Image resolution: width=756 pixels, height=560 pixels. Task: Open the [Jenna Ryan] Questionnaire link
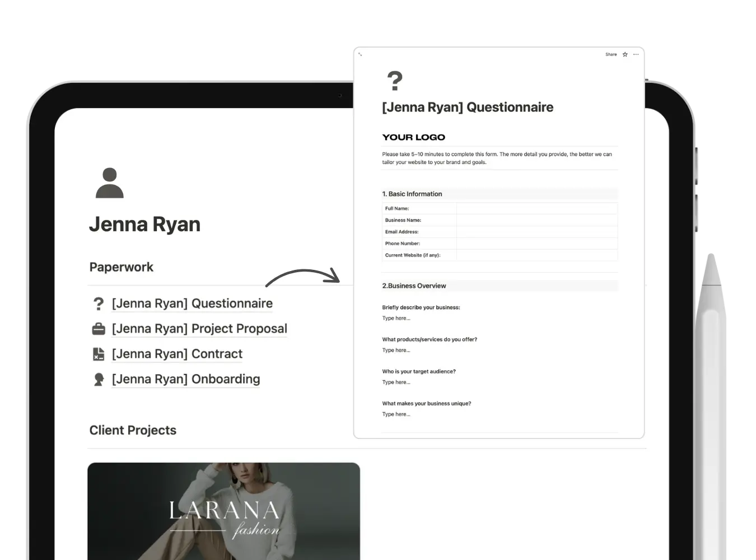pos(192,304)
